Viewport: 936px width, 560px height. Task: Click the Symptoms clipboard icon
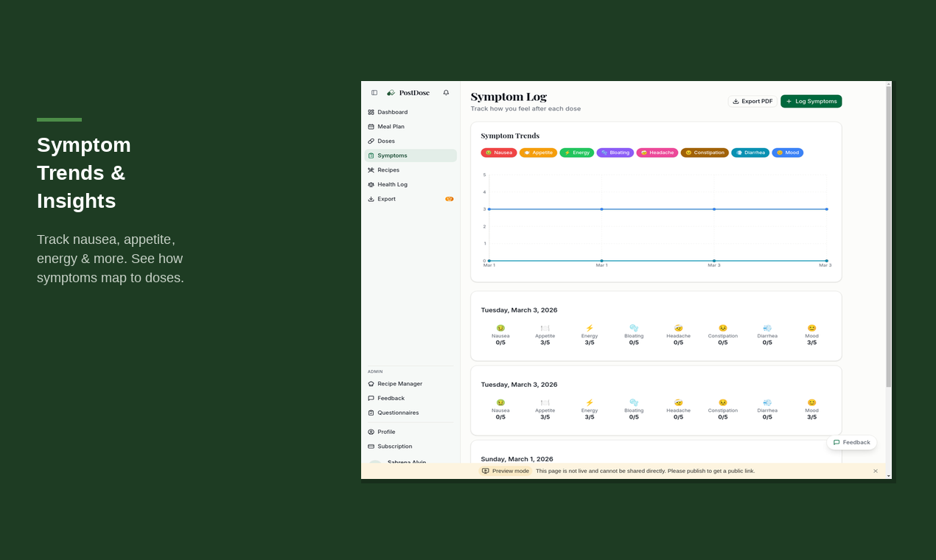tap(371, 155)
